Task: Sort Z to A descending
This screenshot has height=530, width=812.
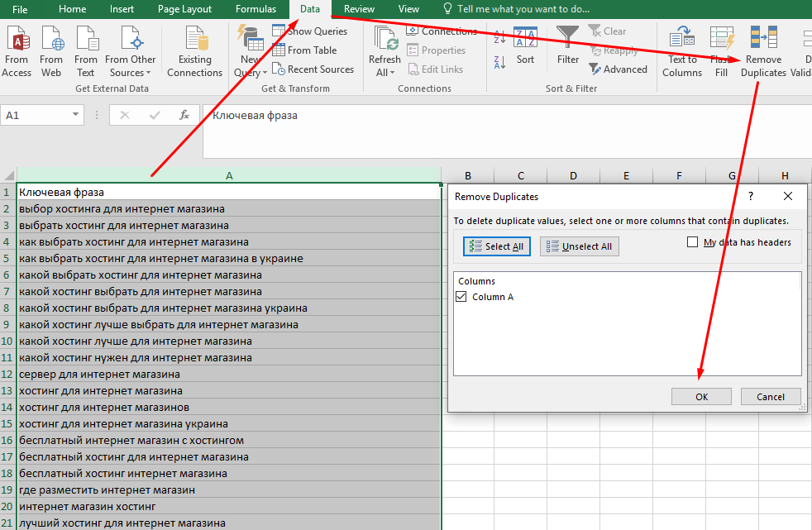Action: (499, 63)
